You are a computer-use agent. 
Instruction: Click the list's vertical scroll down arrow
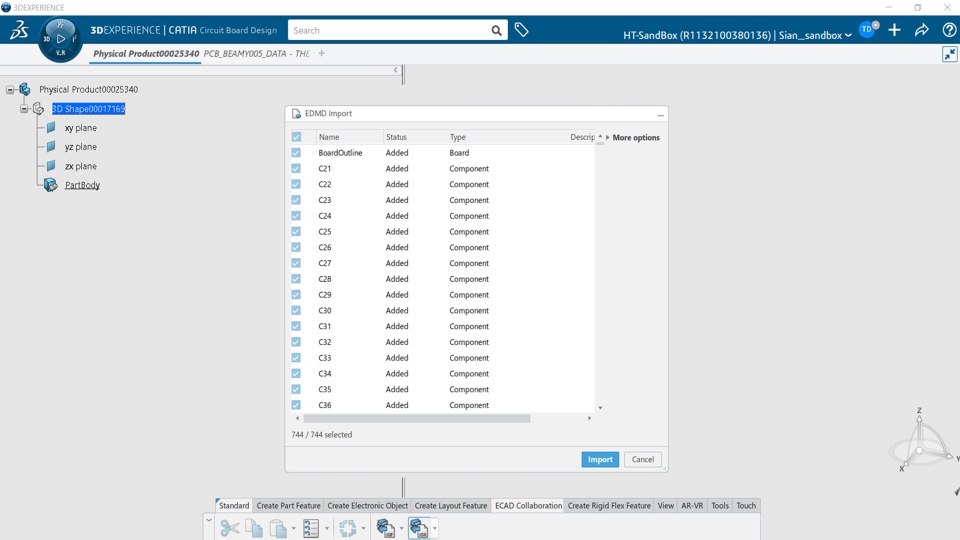(x=600, y=408)
